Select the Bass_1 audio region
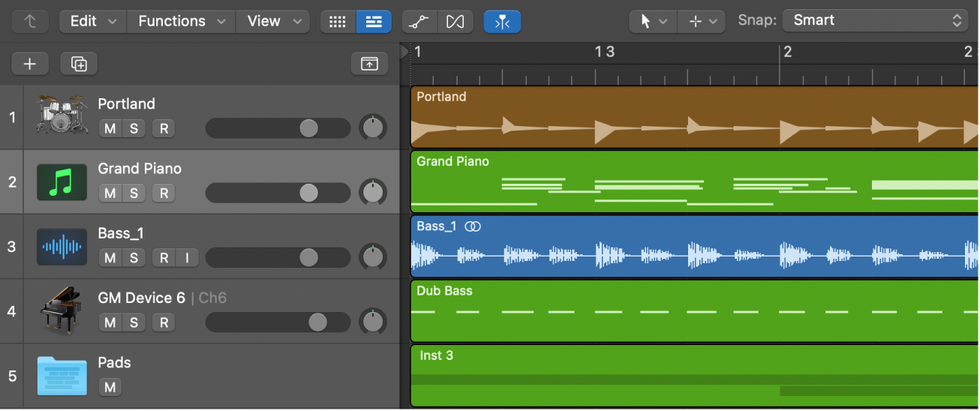 [695, 246]
